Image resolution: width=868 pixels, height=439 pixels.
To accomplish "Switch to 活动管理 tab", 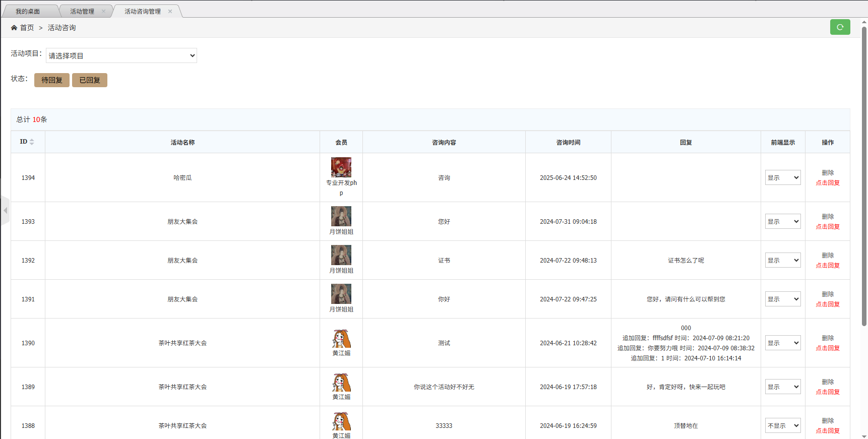I will coord(82,12).
